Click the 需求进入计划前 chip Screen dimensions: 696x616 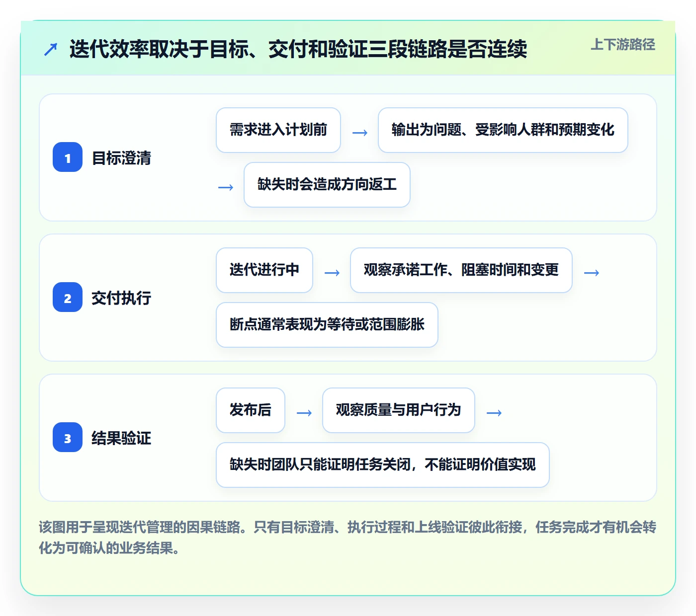pyautogui.click(x=278, y=130)
